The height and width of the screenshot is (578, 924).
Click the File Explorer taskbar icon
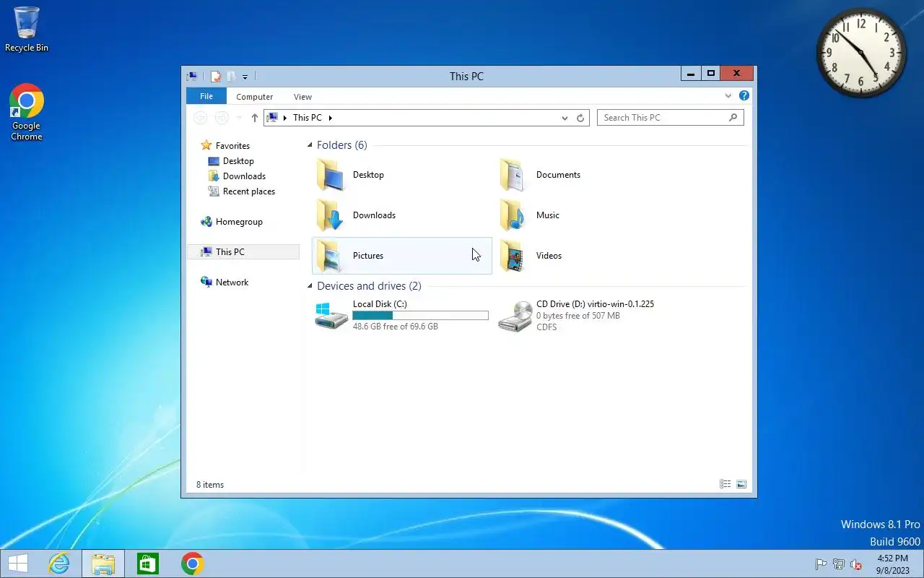tap(103, 564)
